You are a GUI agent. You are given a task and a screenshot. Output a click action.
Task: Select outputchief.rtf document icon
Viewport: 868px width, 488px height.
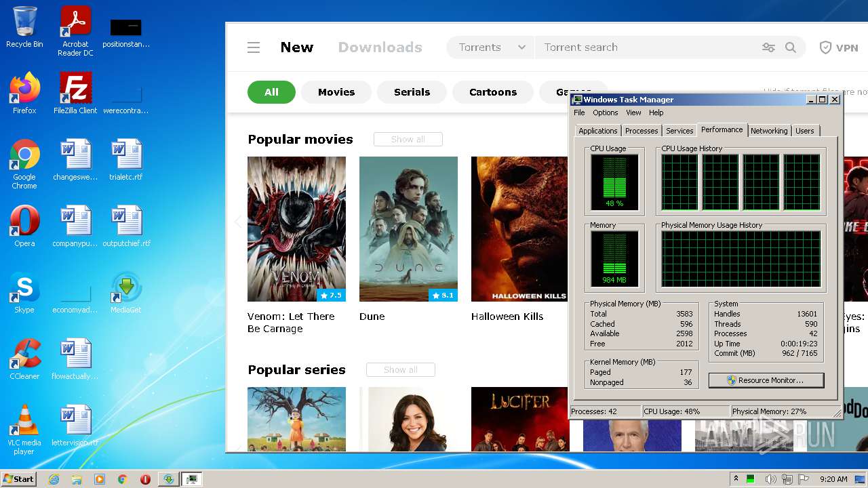click(x=126, y=226)
